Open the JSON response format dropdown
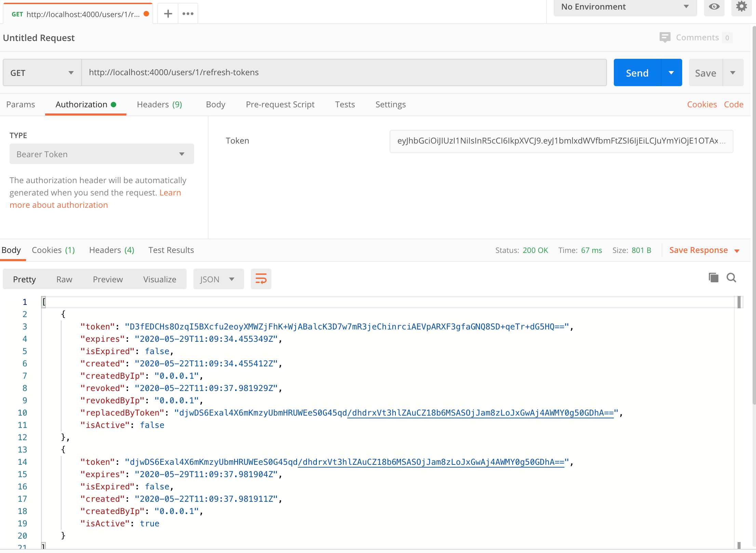This screenshot has height=553, width=756. [218, 279]
